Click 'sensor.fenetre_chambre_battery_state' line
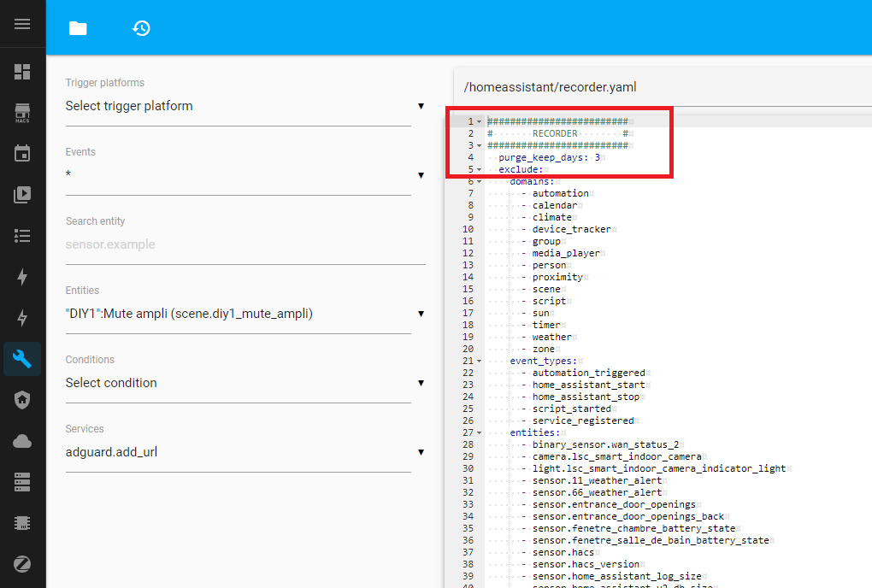872x588 pixels. (634, 528)
